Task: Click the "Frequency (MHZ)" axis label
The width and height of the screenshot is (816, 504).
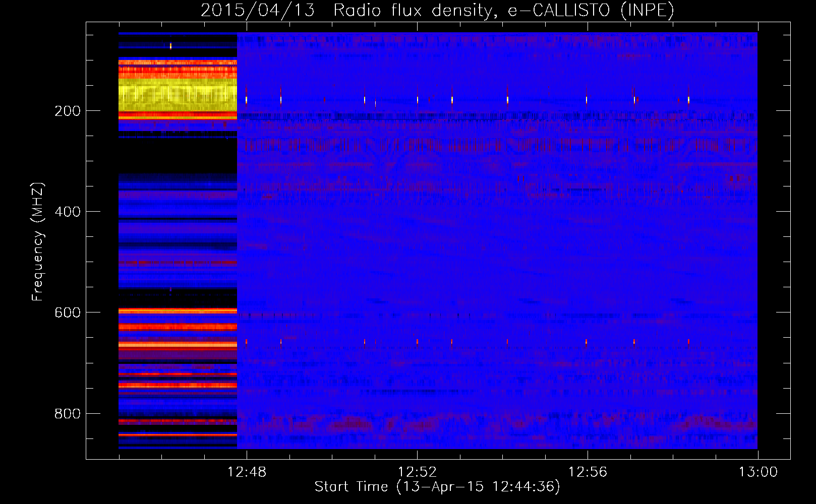Action: pyautogui.click(x=38, y=241)
